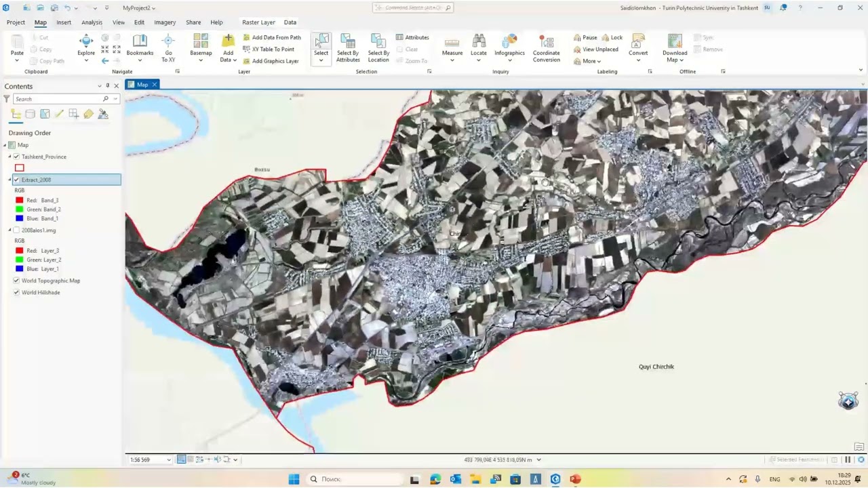
Task: Open the Download Map tool
Action: 675,47
